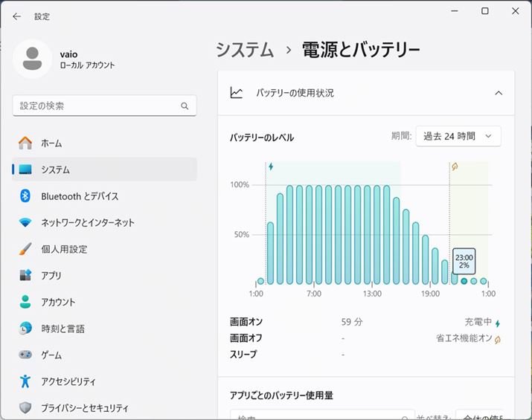The height and width of the screenshot is (420, 532).
Task: Open アカウント settings page
Action: tap(58, 303)
